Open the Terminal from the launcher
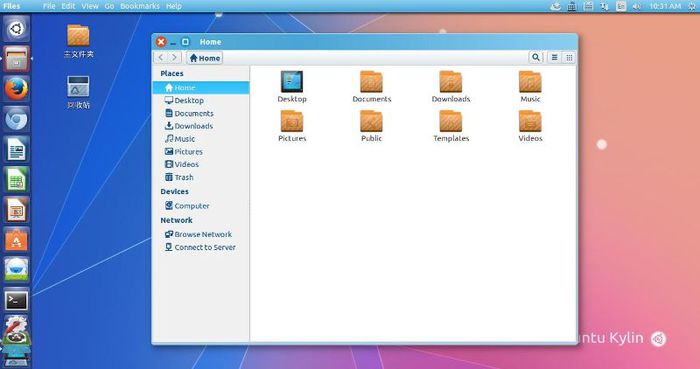 (x=17, y=300)
